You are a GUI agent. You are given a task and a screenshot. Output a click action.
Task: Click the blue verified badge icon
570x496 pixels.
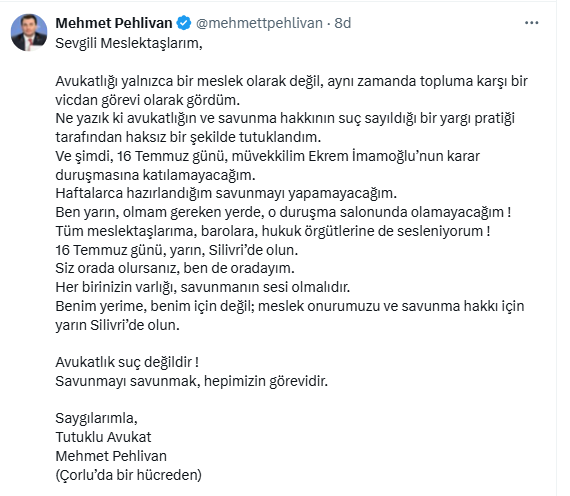click(x=184, y=23)
